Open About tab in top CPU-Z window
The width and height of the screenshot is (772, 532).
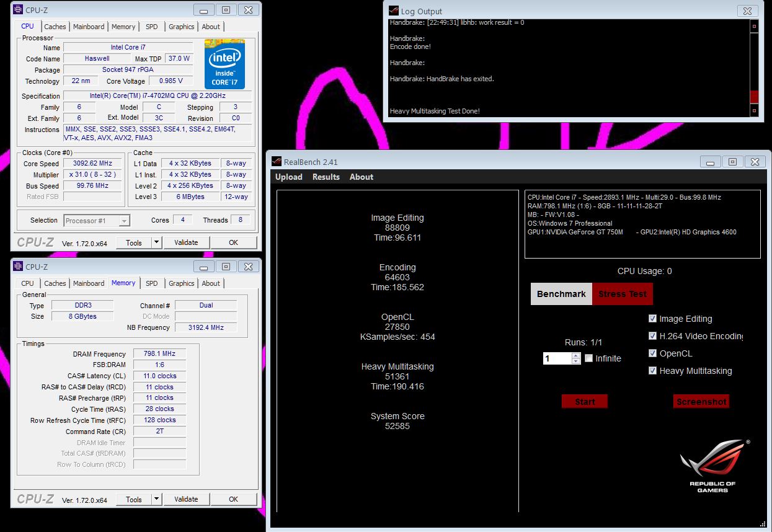point(211,27)
